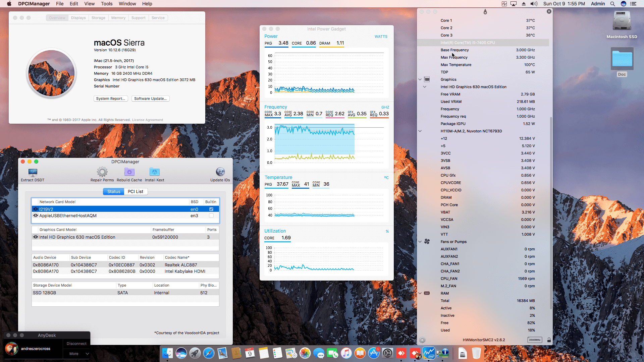
Task: Click the Fans or Pumps fan icon
Action: pyautogui.click(x=427, y=242)
